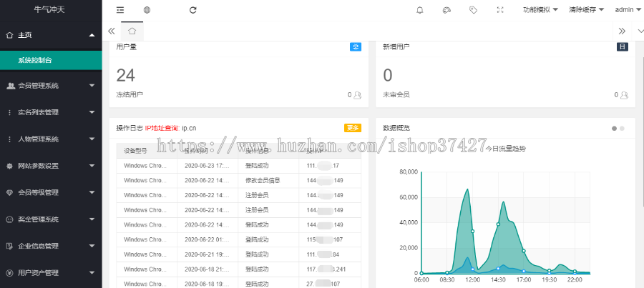Click the orange 更多 button in 操作日志
The image size is (644, 288).
[353, 128]
